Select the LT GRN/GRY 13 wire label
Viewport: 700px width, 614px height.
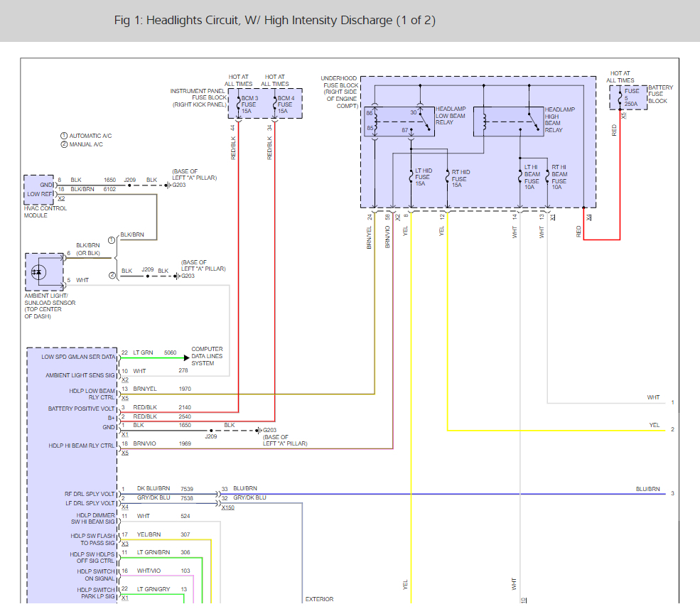(161, 589)
